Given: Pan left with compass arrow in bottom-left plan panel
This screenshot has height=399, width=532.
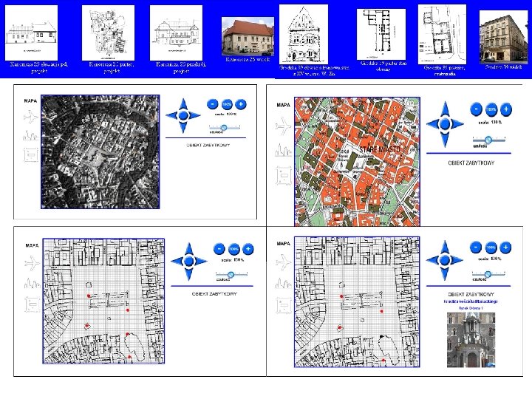Looking at the screenshot, I should (177, 262).
